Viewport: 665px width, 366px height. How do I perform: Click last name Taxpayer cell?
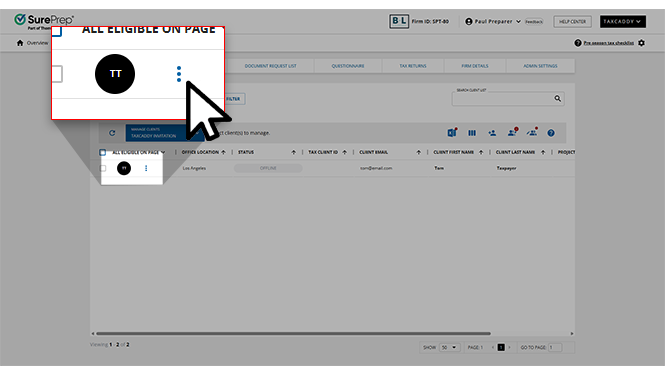tap(506, 168)
